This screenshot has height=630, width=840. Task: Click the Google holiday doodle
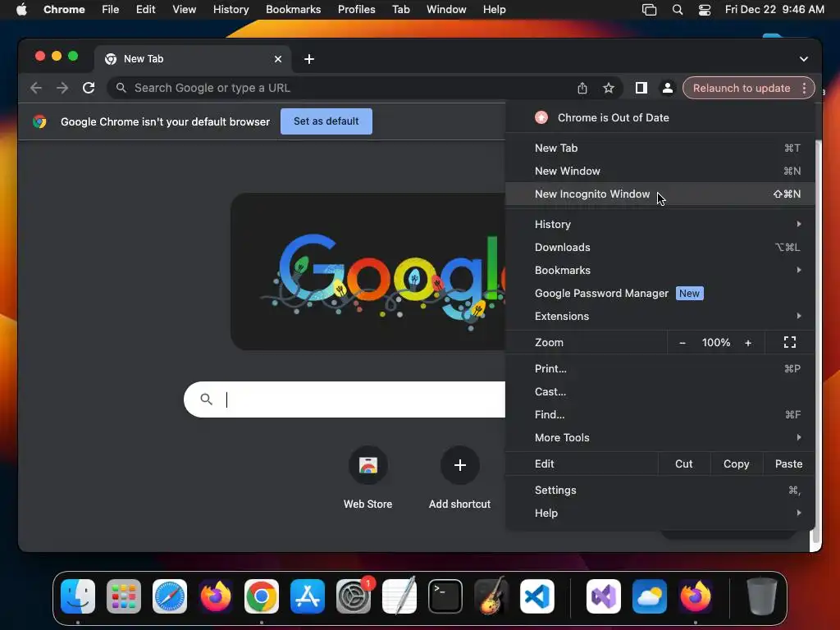[x=367, y=272]
